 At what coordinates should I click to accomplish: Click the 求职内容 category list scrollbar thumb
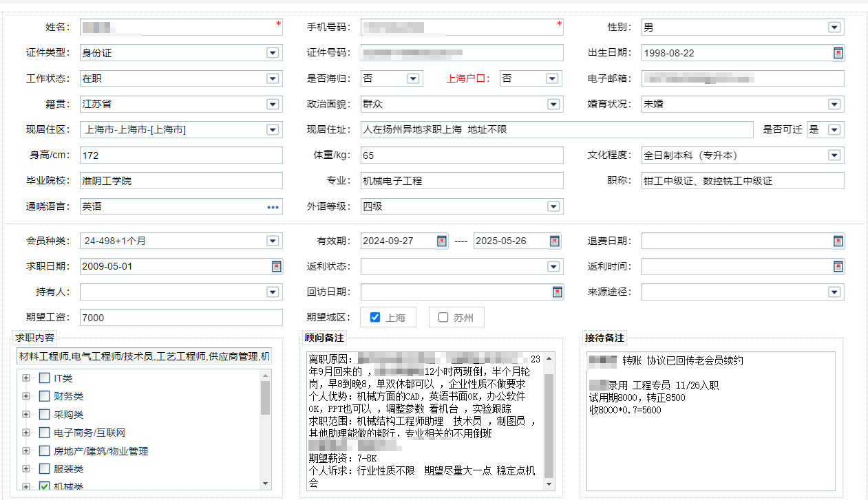coord(266,398)
